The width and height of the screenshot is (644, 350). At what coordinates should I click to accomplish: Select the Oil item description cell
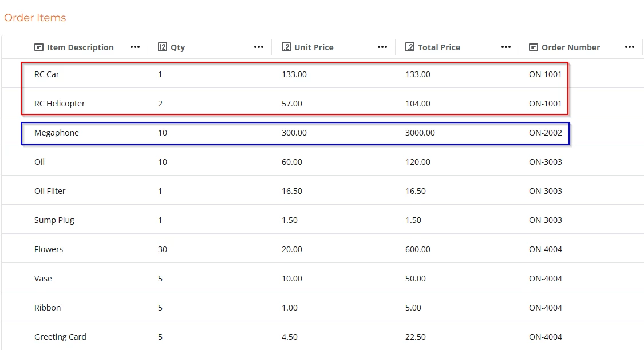[39, 162]
